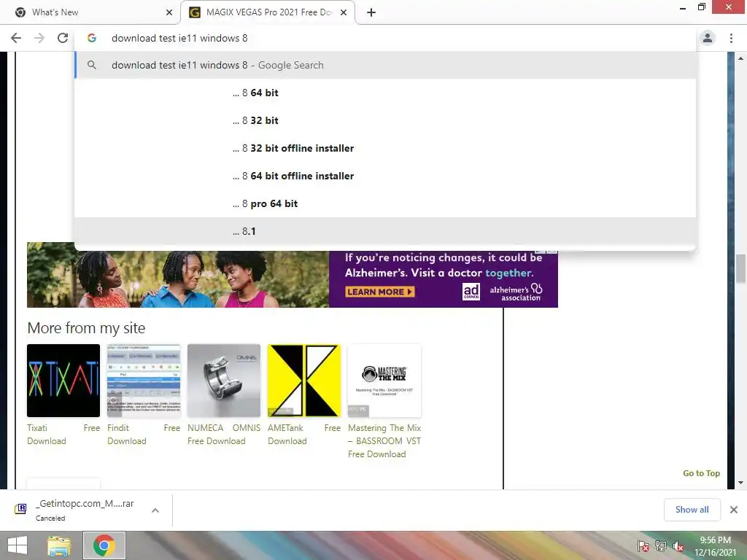Image resolution: width=747 pixels, height=560 pixels.
Task: Click the WinRAR file icon in downloads bar
Action: click(x=20, y=509)
